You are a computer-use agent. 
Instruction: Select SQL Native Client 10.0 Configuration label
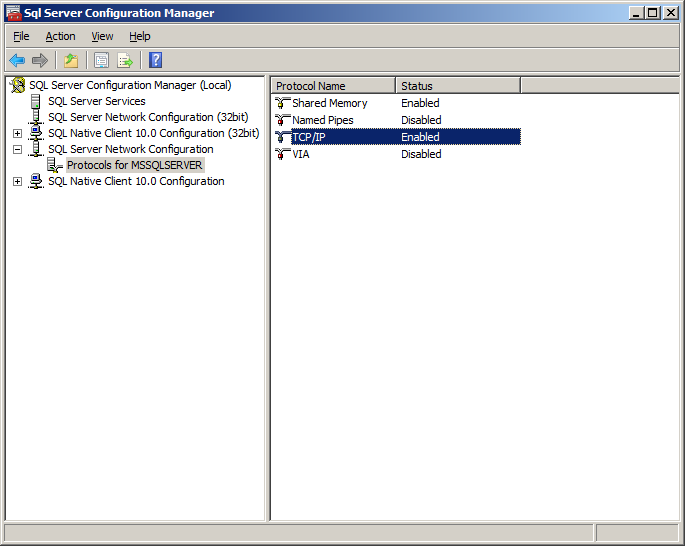[x=136, y=181]
